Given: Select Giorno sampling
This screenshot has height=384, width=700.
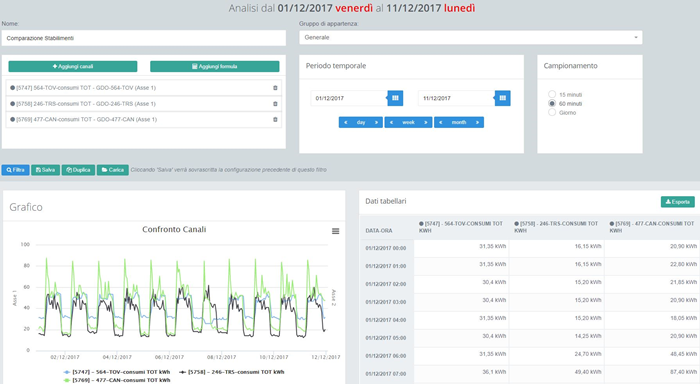Looking at the screenshot, I should coord(552,112).
